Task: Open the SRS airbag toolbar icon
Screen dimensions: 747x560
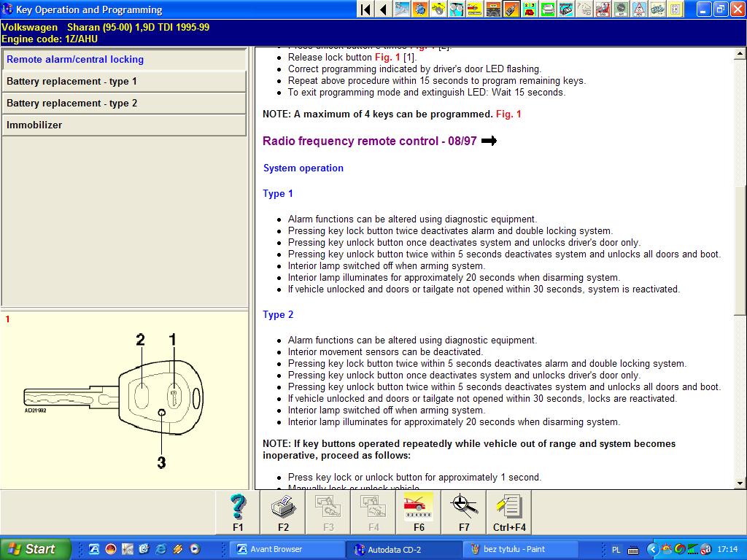Action: coord(602,9)
